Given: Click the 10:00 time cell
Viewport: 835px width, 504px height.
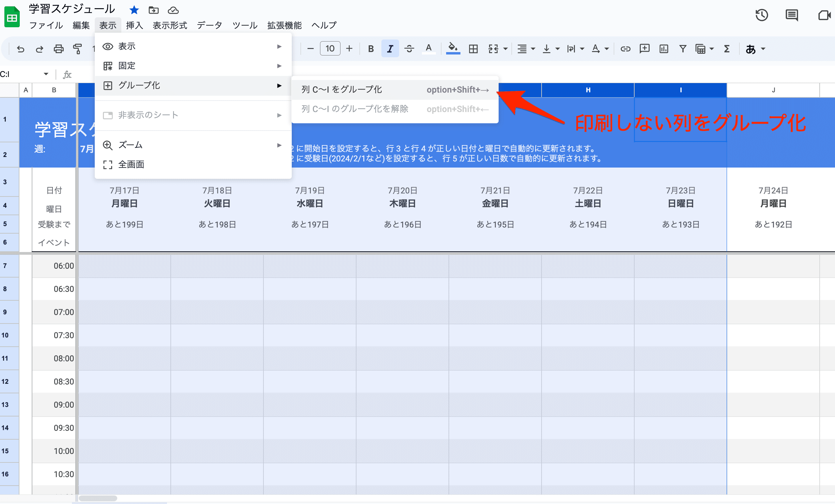Looking at the screenshot, I should coord(54,451).
